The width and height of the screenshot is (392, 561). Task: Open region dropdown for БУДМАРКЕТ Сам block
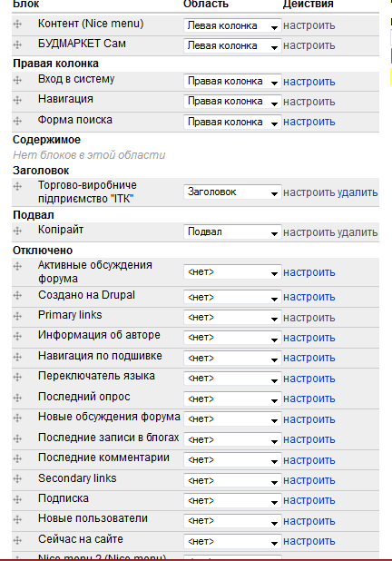[232, 45]
